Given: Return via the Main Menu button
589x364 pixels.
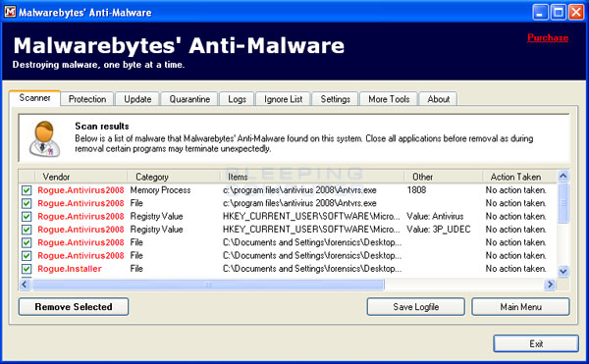Looking at the screenshot, I should pos(520,307).
